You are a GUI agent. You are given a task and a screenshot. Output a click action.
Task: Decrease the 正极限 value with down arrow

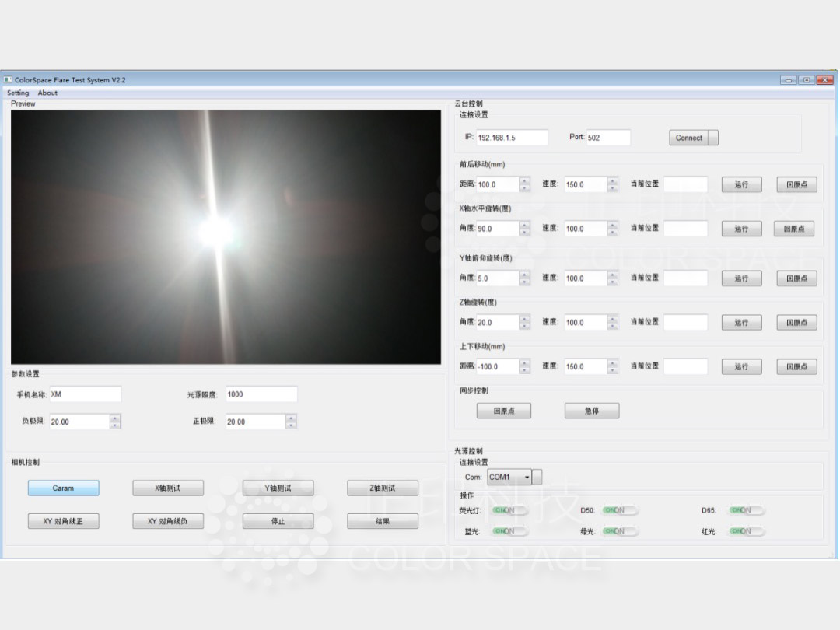point(291,425)
